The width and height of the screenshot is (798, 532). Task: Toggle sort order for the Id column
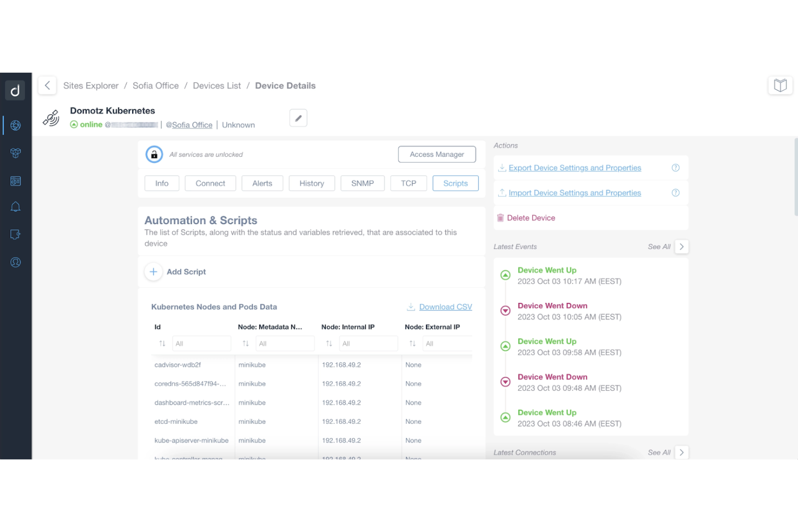coord(162,344)
